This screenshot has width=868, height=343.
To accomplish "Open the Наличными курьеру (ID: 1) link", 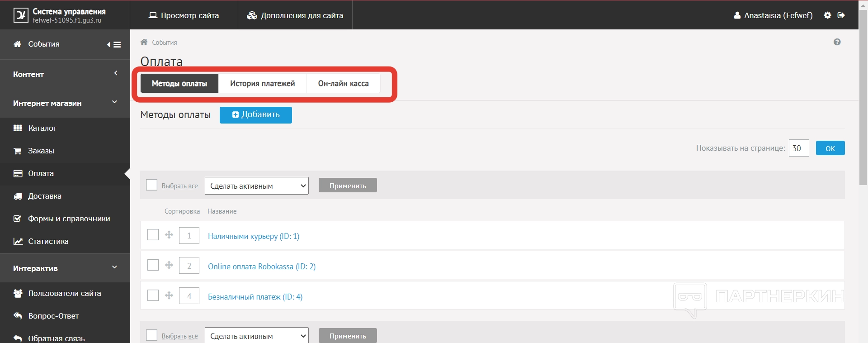I will [254, 236].
